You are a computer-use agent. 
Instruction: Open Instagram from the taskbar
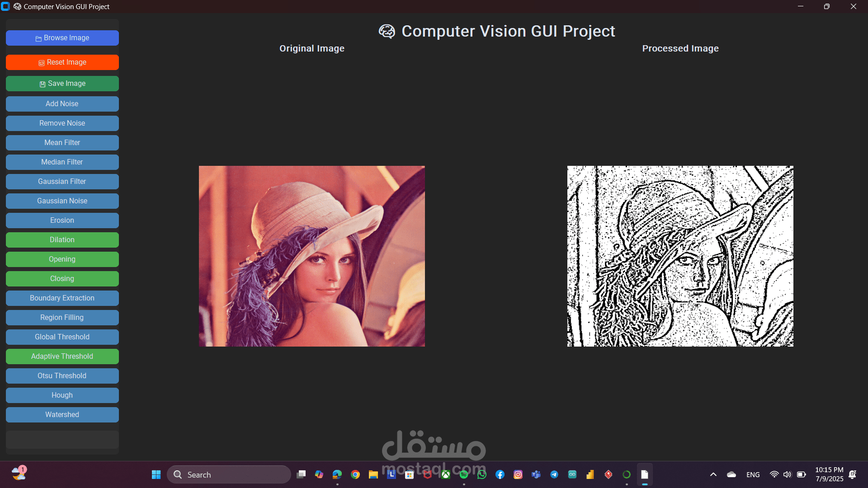[518, 474]
